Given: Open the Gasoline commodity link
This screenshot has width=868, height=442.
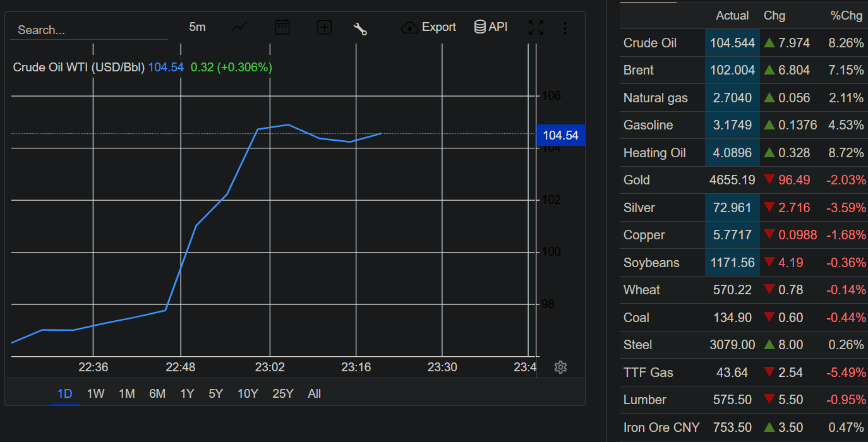Looking at the screenshot, I should tap(648, 125).
